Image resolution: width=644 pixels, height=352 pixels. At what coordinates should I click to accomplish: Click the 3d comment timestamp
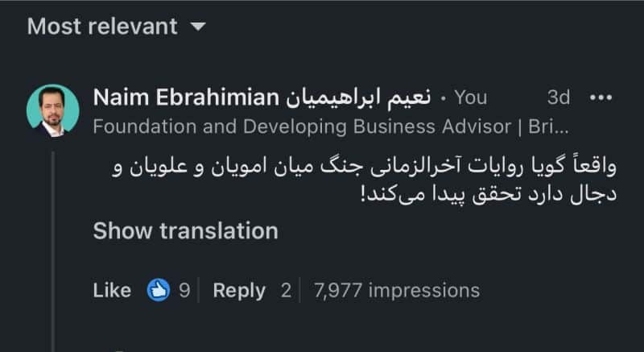click(559, 97)
